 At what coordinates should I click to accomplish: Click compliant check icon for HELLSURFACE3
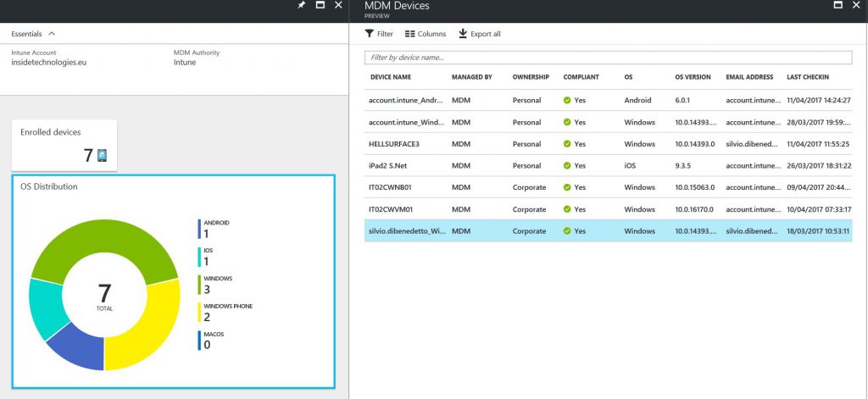point(567,144)
